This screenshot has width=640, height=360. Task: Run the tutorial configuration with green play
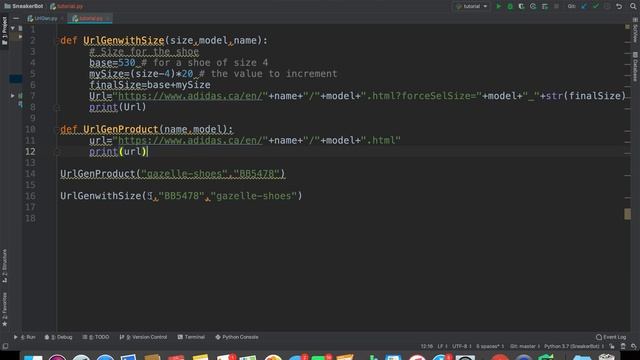[498, 7]
